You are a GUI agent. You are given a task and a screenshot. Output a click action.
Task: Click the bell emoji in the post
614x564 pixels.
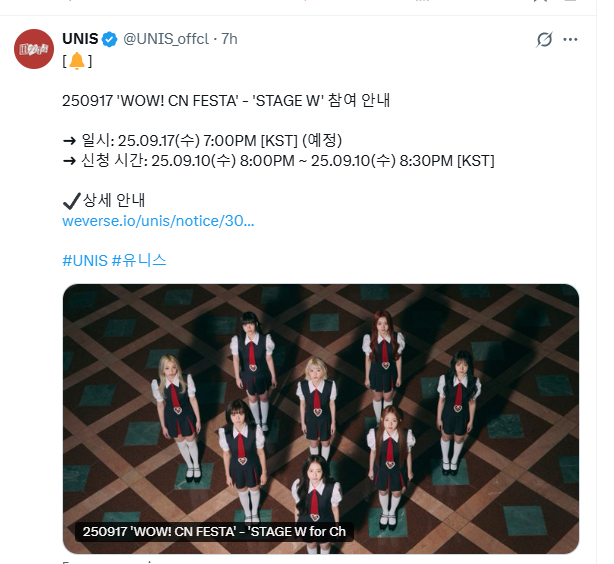(77, 61)
